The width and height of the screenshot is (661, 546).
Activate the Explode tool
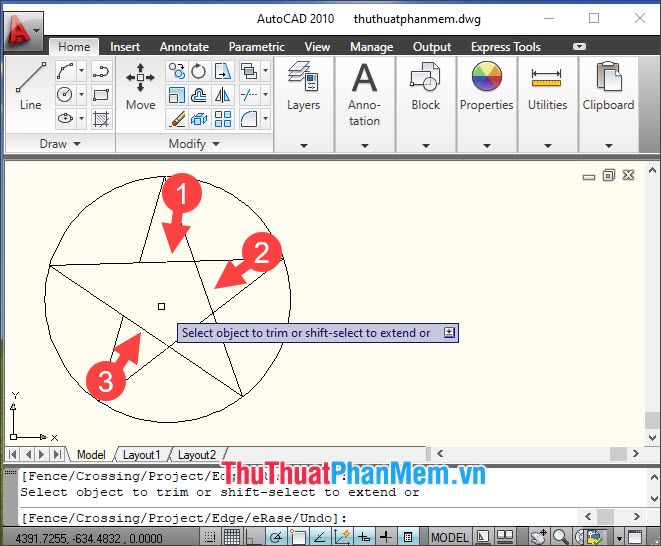199,118
